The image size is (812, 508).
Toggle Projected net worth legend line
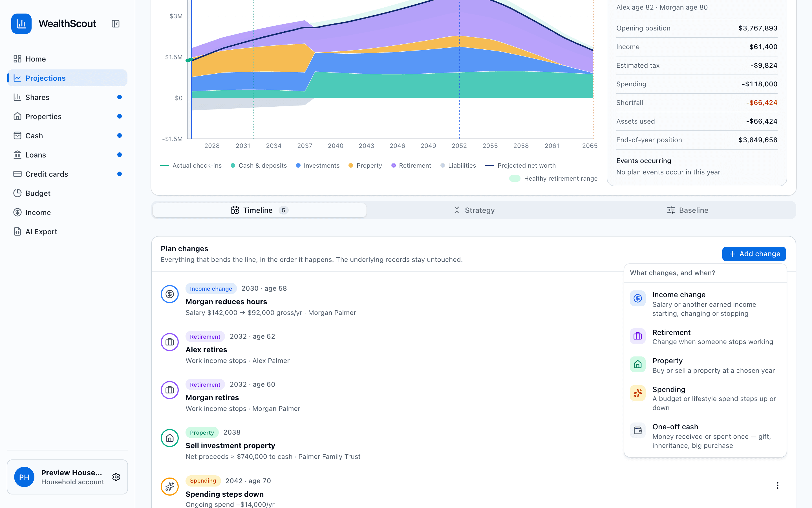tap(520, 165)
